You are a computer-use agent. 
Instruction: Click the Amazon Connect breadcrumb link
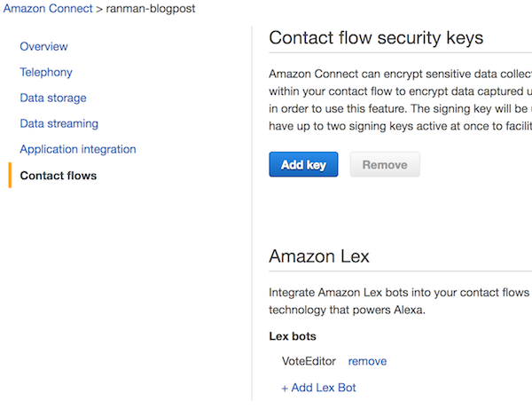pos(47,8)
